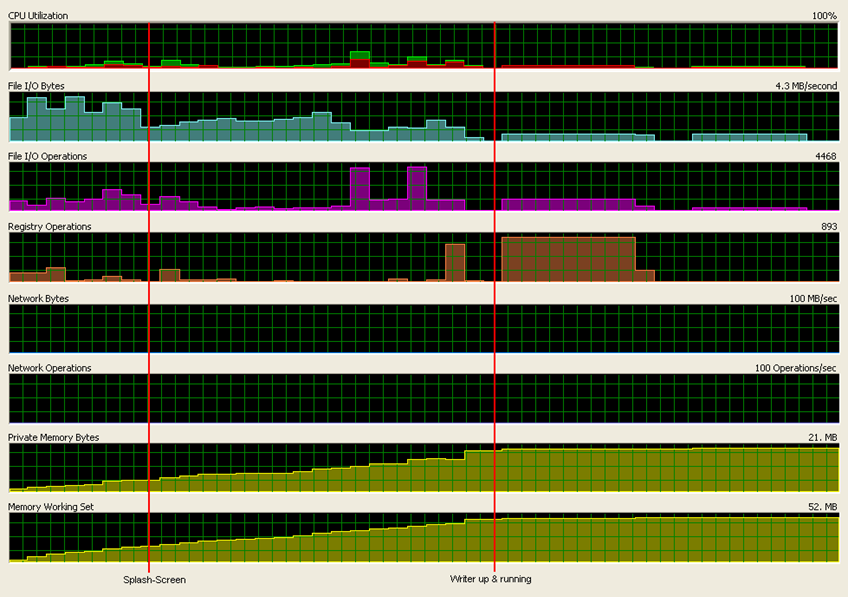Screen dimensions: 848x597
Task: Click the Splash-Screen event marker line
Action: tap(149, 300)
